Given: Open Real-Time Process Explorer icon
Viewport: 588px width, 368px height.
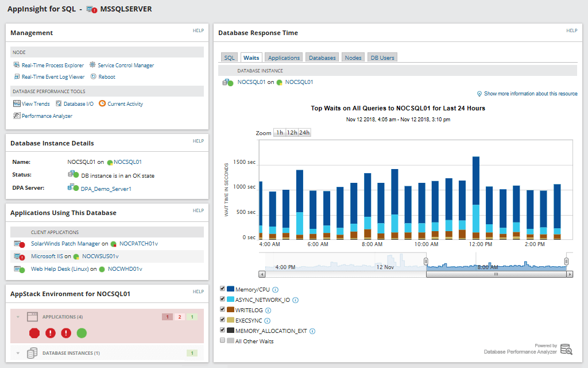Looking at the screenshot, I should coord(17,65).
